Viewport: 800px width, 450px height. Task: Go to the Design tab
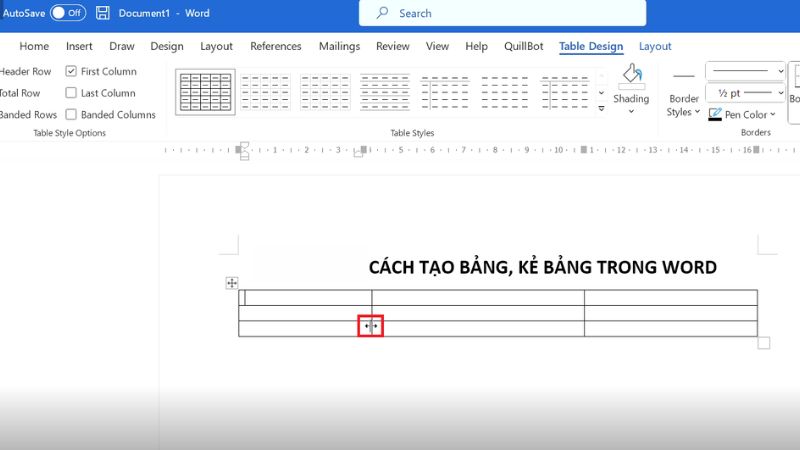[x=167, y=46]
